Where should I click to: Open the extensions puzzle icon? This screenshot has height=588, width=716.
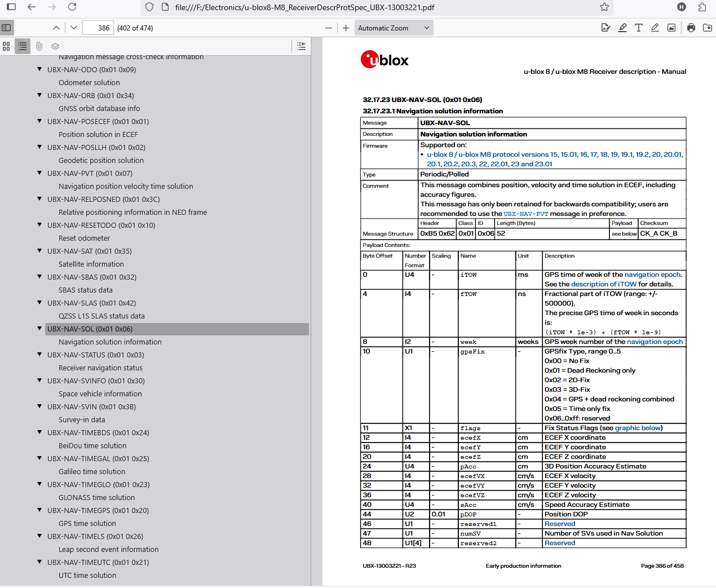click(702, 7)
